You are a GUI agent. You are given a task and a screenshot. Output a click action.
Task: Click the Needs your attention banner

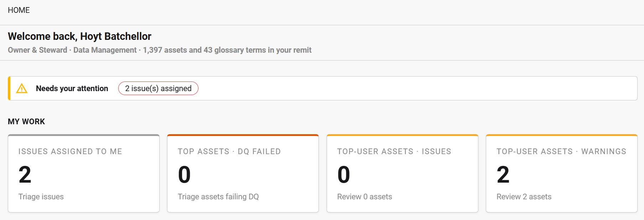point(323,88)
